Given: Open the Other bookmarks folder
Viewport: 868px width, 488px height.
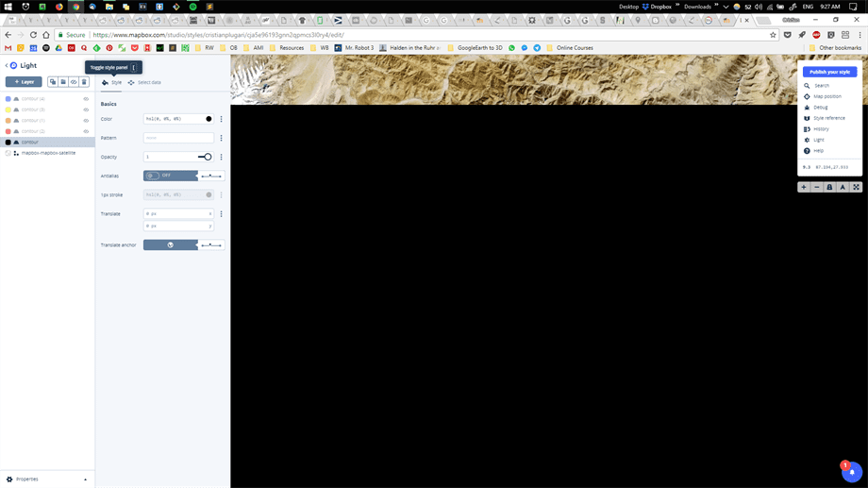Looking at the screenshot, I should tap(835, 48).
